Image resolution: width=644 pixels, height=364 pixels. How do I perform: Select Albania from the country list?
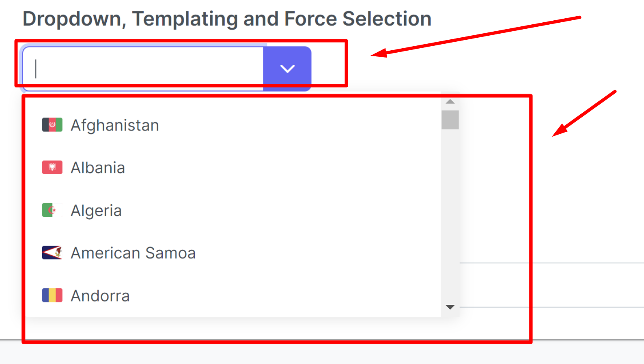tap(97, 167)
